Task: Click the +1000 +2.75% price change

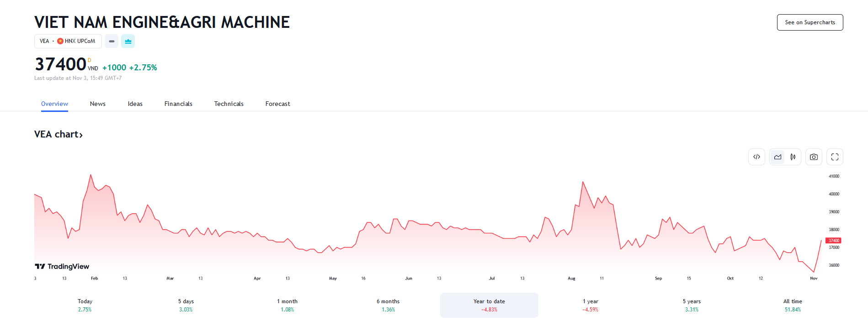Action: 129,68
